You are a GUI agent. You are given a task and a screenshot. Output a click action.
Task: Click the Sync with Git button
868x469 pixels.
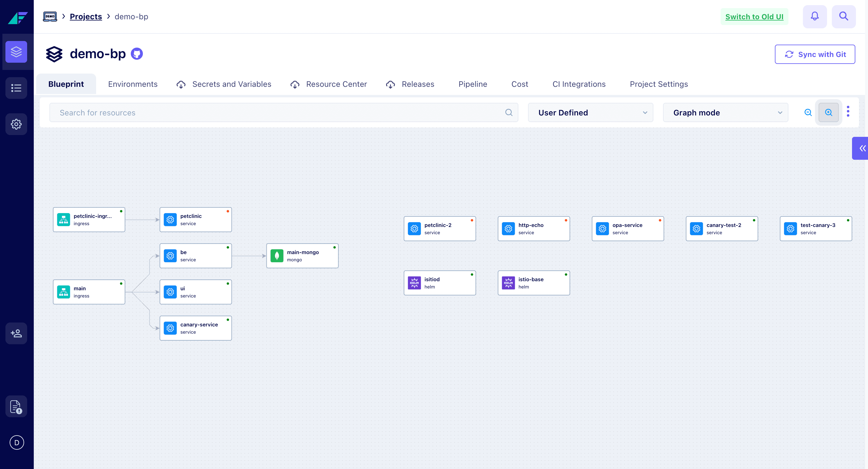tap(814, 54)
